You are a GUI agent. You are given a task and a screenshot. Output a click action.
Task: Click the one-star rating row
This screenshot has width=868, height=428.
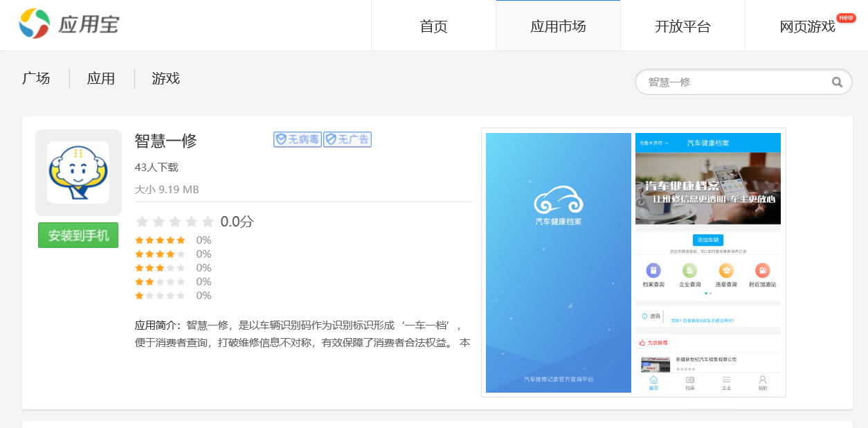click(x=173, y=296)
